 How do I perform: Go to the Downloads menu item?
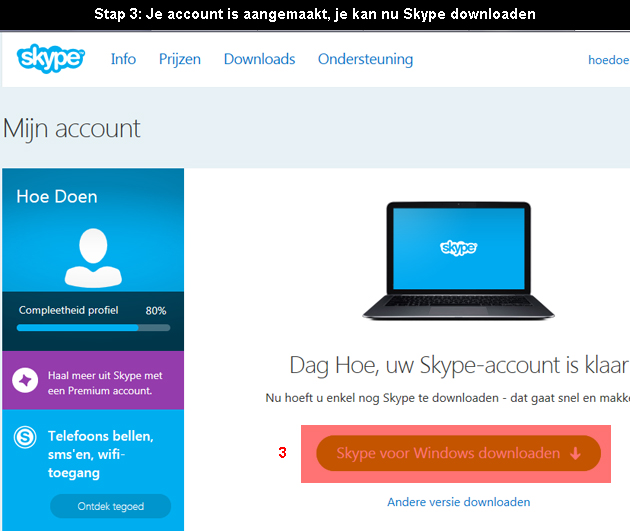[259, 59]
